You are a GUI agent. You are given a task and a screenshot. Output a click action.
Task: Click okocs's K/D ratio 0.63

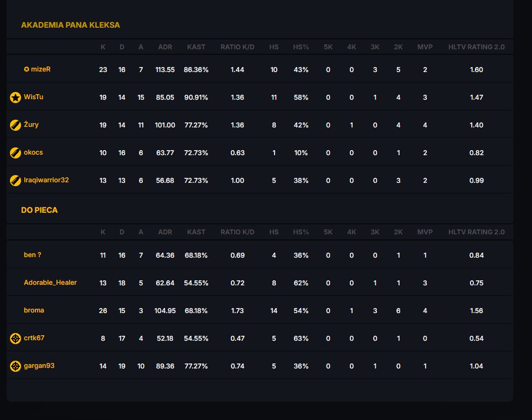tap(237, 153)
